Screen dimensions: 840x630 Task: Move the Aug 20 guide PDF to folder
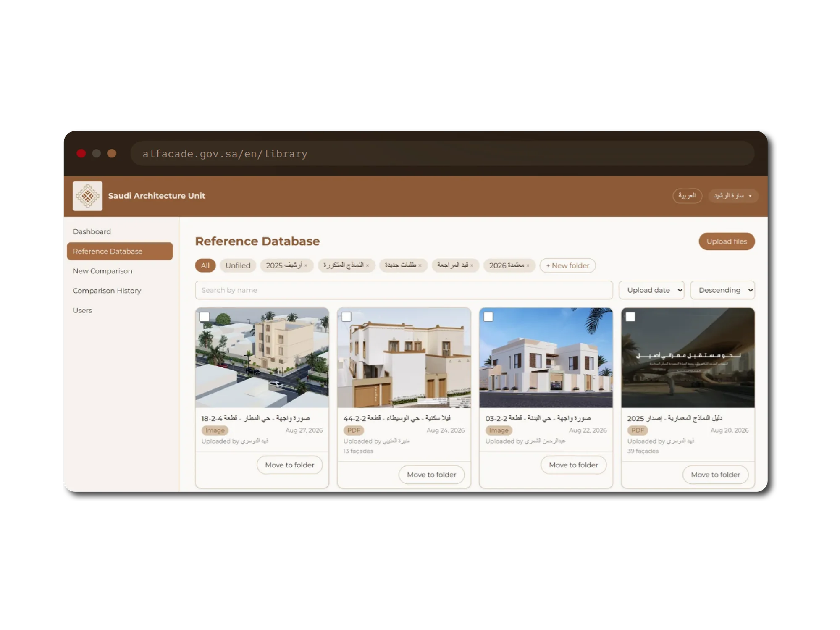[715, 475]
